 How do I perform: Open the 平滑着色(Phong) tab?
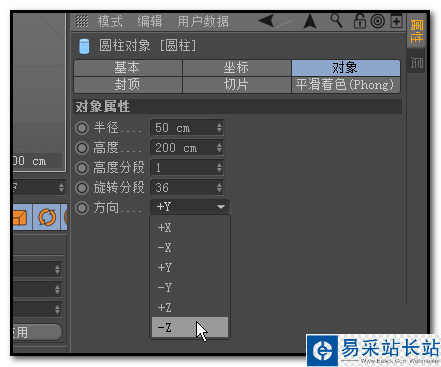pos(346,85)
